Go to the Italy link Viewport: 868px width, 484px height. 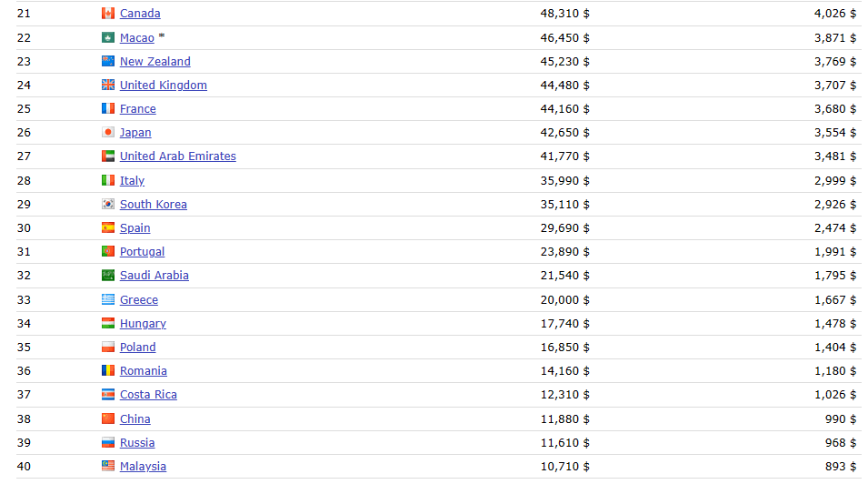[x=132, y=181]
